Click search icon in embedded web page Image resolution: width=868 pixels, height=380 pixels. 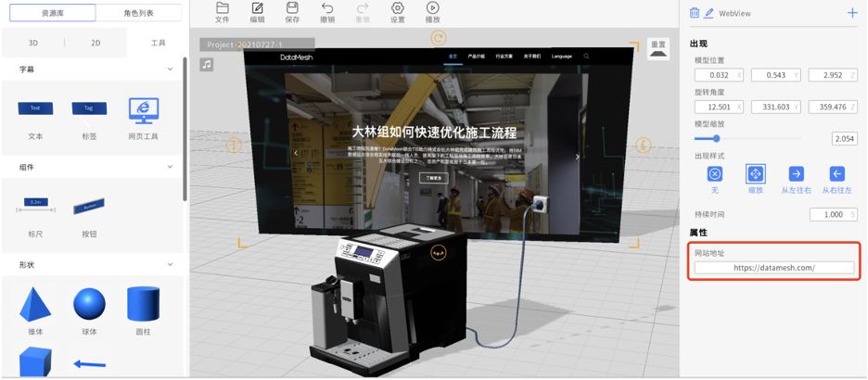[587, 57]
